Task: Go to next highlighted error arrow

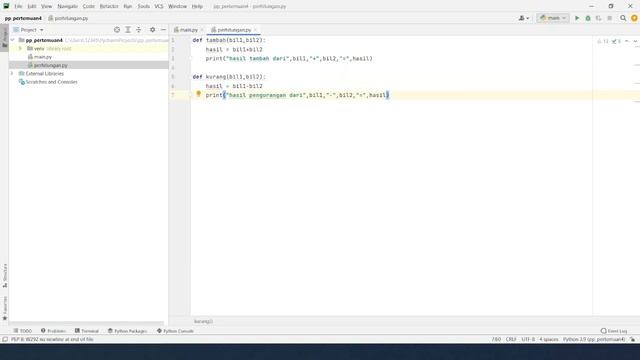Action: click(x=635, y=41)
